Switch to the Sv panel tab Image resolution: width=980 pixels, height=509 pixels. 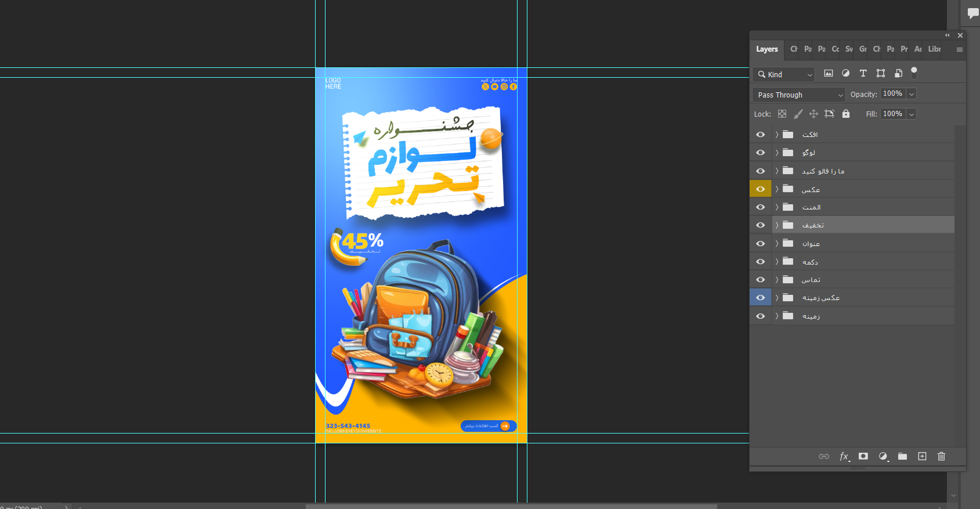849,49
